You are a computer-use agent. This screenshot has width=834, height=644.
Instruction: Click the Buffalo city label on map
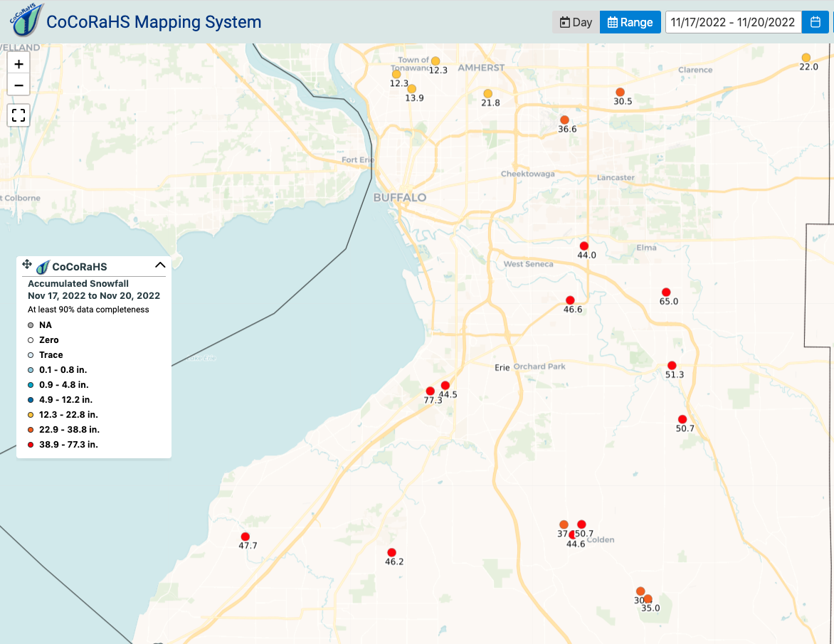point(400,197)
